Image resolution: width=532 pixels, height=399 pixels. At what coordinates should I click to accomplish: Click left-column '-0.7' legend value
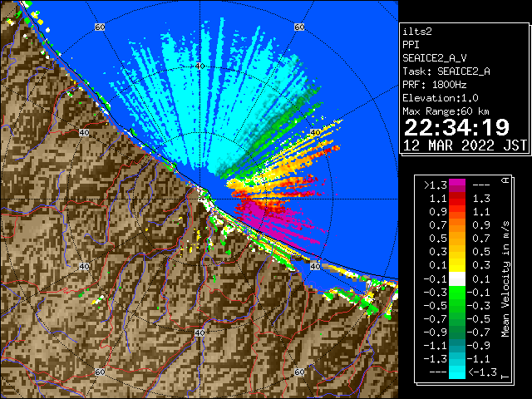click(x=435, y=319)
